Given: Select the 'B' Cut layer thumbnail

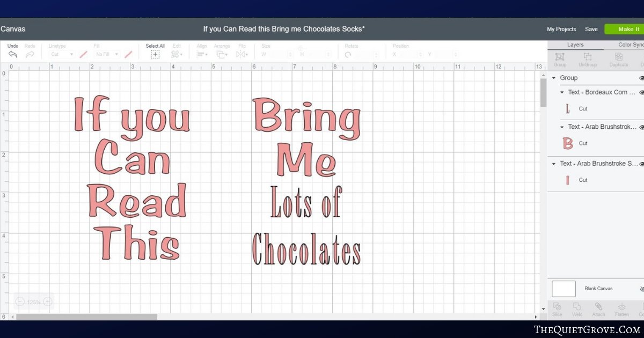Looking at the screenshot, I should (568, 144).
